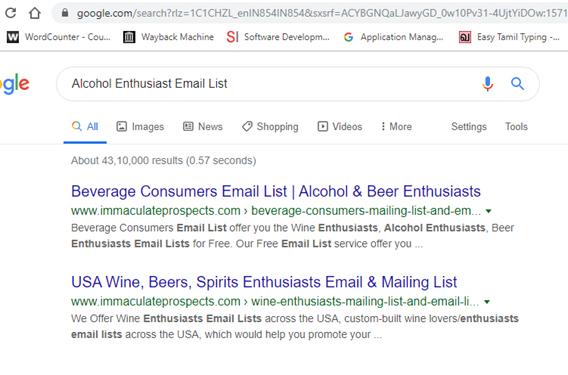The image size is (568, 375).
Task: Open the Wayback Machine bookmark
Action: pos(168,37)
